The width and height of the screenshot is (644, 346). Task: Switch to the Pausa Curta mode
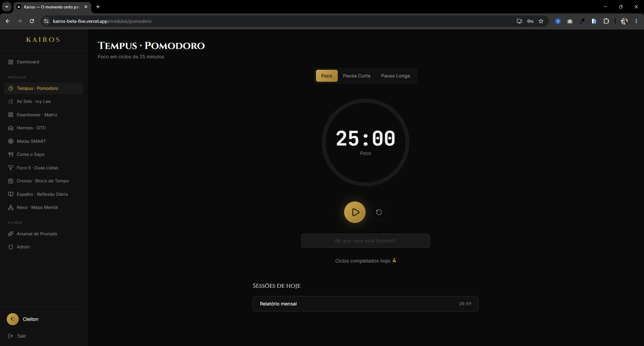(357, 76)
